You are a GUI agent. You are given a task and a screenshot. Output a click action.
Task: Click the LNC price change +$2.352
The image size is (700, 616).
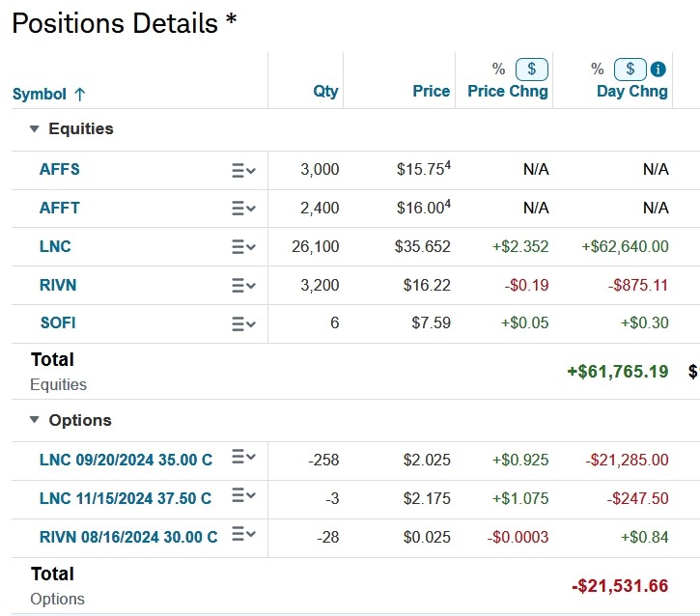coord(520,246)
